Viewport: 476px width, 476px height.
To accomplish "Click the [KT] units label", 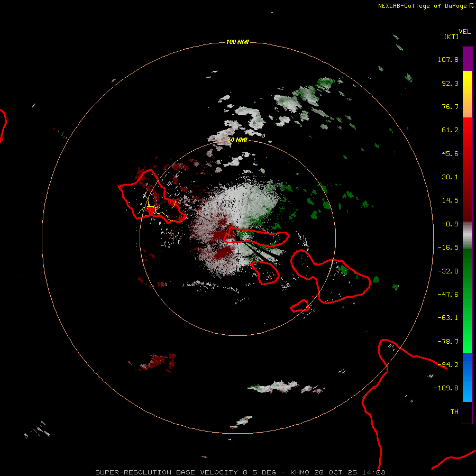I will 451,36.
